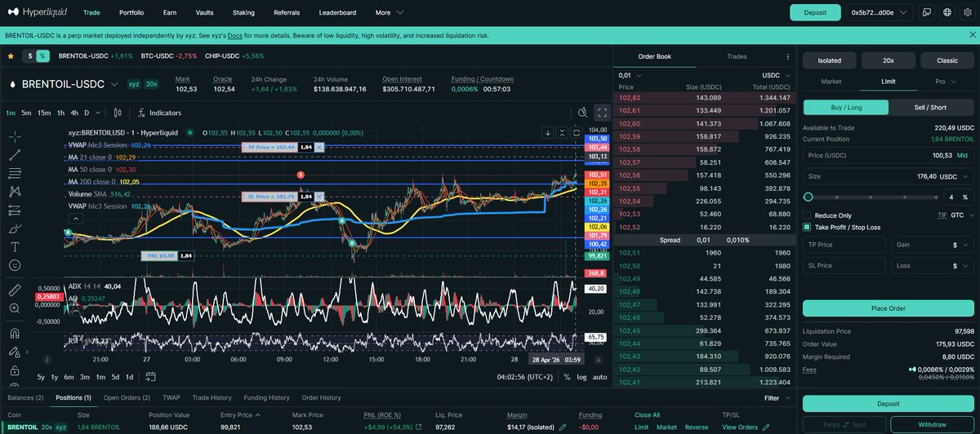Switch watchlist display to percent mode
Image resolution: width=980 pixels, height=434 pixels.
[42, 55]
